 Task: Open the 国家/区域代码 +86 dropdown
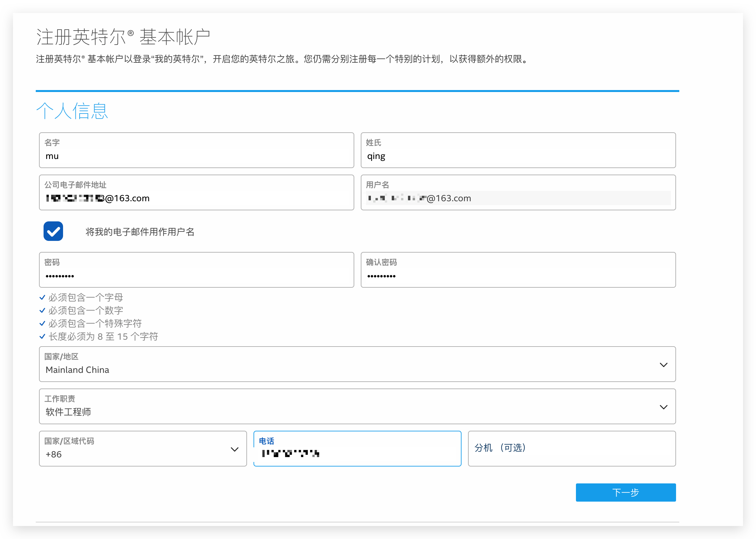(x=143, y=449)
